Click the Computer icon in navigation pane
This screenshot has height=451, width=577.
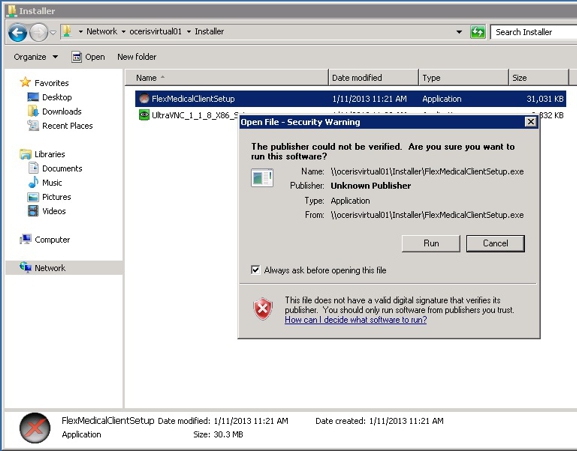(x=25, y=239)
